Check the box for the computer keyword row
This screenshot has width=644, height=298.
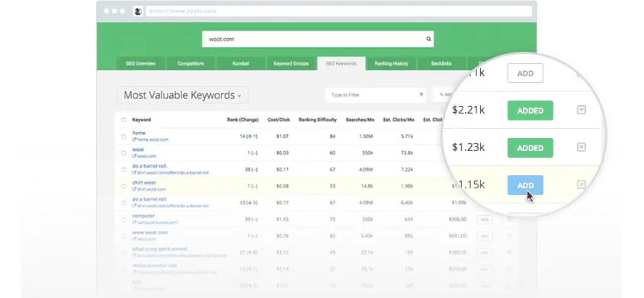point(123,219)
